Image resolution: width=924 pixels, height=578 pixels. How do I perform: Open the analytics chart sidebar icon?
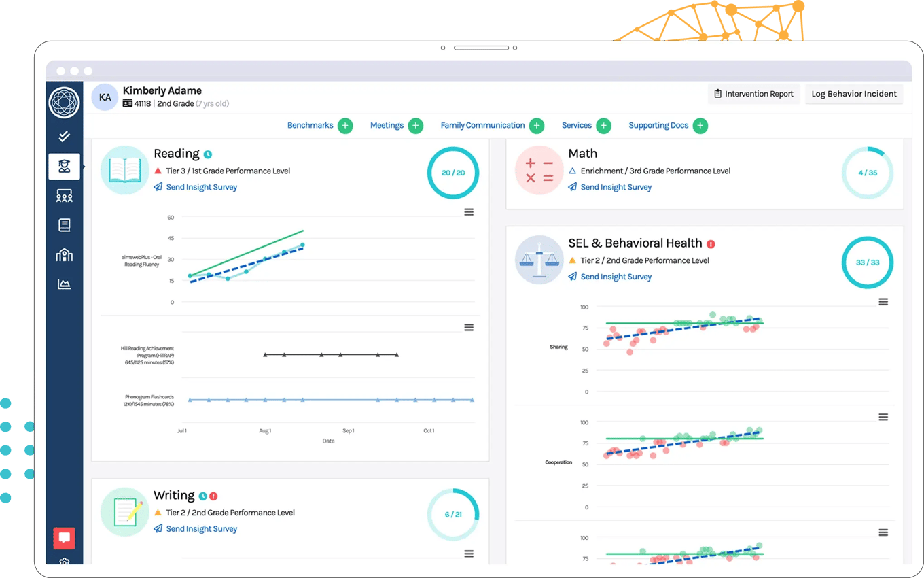(x=64, y=284)
